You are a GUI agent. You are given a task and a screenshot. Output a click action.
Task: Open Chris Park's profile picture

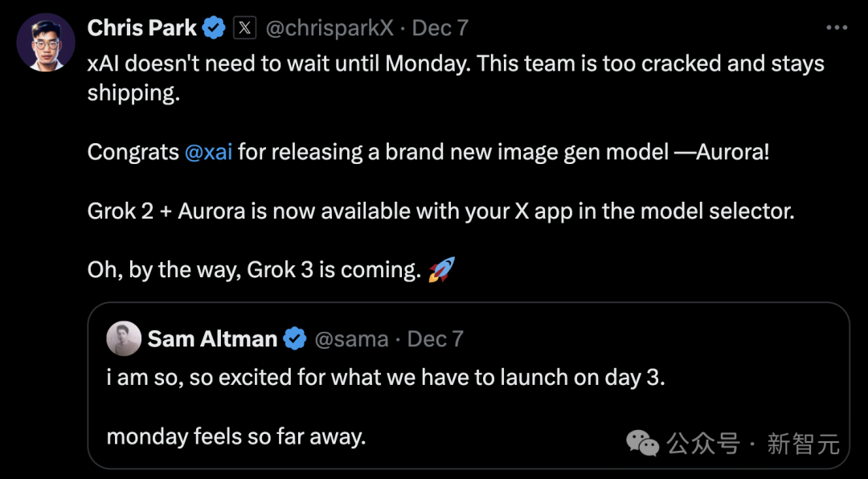click(x=45, y=43)
